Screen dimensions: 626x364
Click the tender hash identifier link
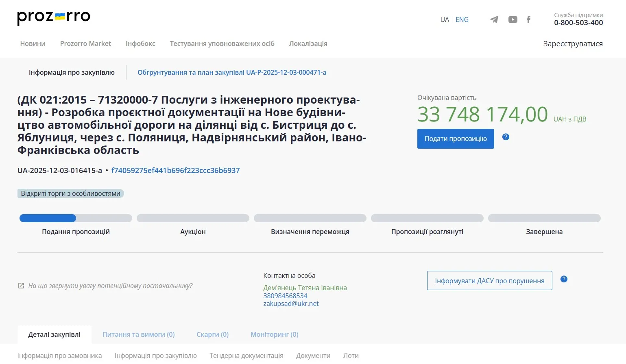tap(176, 170)
